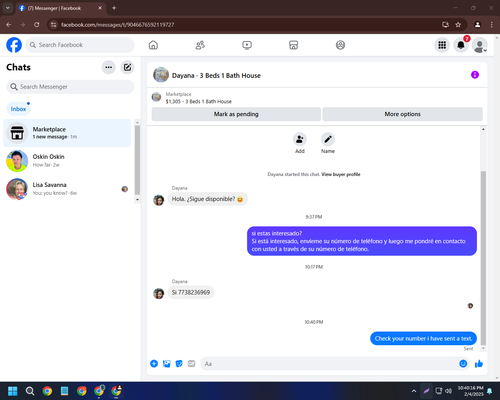Click the Marketplace listing thumbnail
Image resolution: width=500 pixels, height=400 pixels.
pos(156,97)
